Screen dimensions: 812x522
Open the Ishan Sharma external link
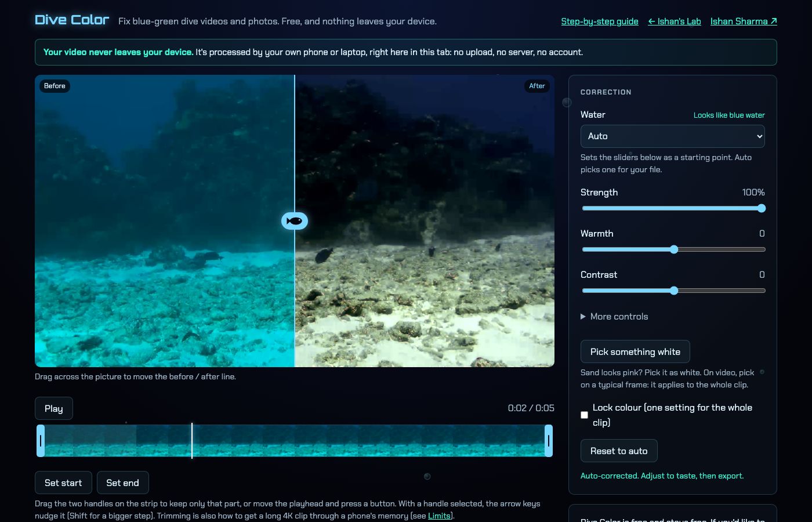pyautogui.click(x=744, y=21)
